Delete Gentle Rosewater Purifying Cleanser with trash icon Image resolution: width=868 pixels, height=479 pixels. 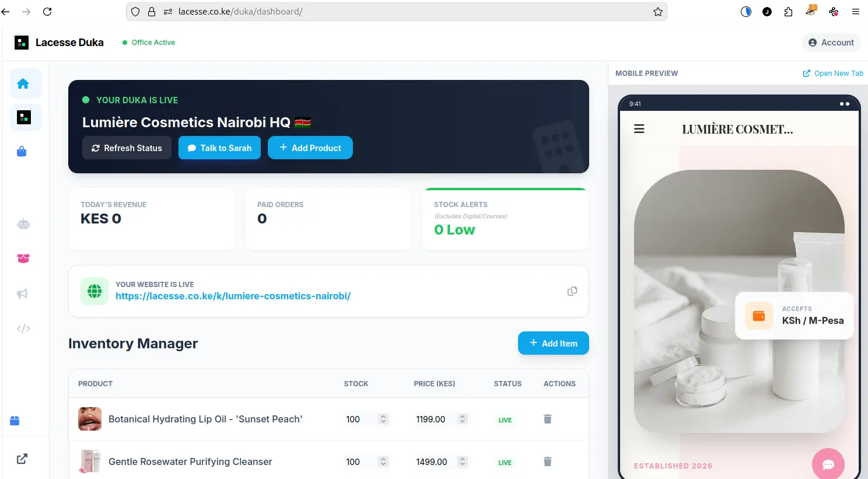tap(548, 461)
